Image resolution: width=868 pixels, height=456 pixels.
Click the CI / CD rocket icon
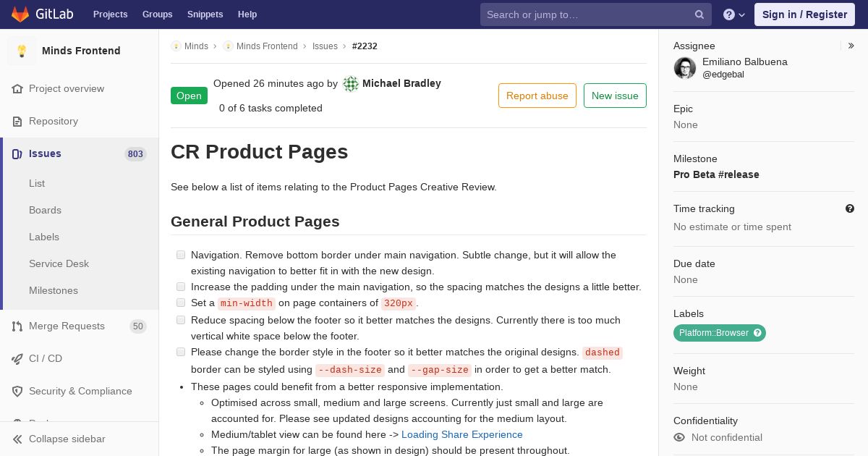[x=17, y=358]
